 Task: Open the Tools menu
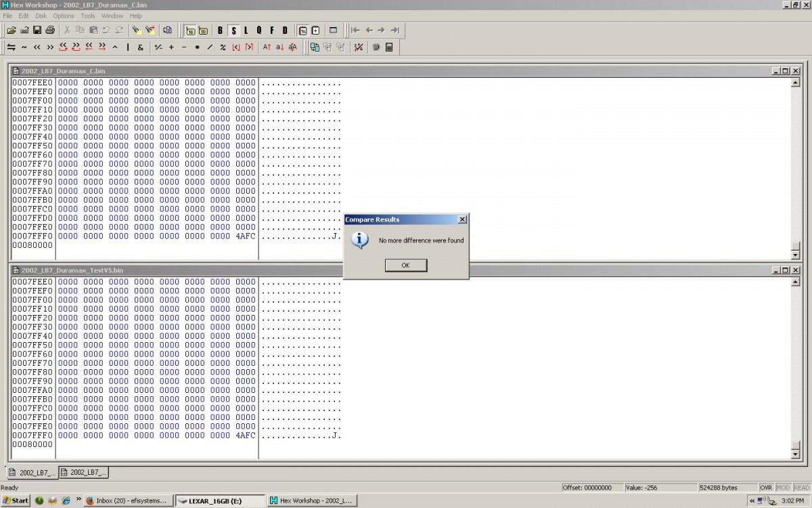[x=88, y=16]
